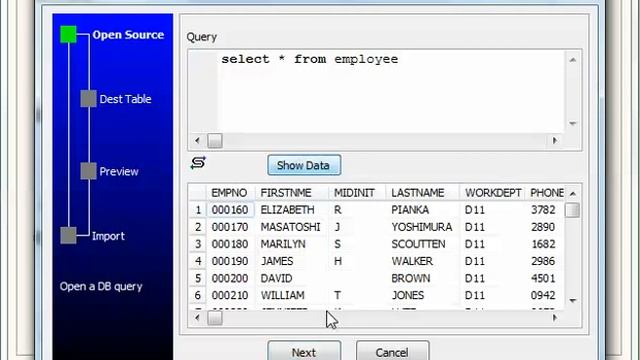Click the SQL query builder icon
The width and height of the screenshot is (640, 360).
point(198,163)
